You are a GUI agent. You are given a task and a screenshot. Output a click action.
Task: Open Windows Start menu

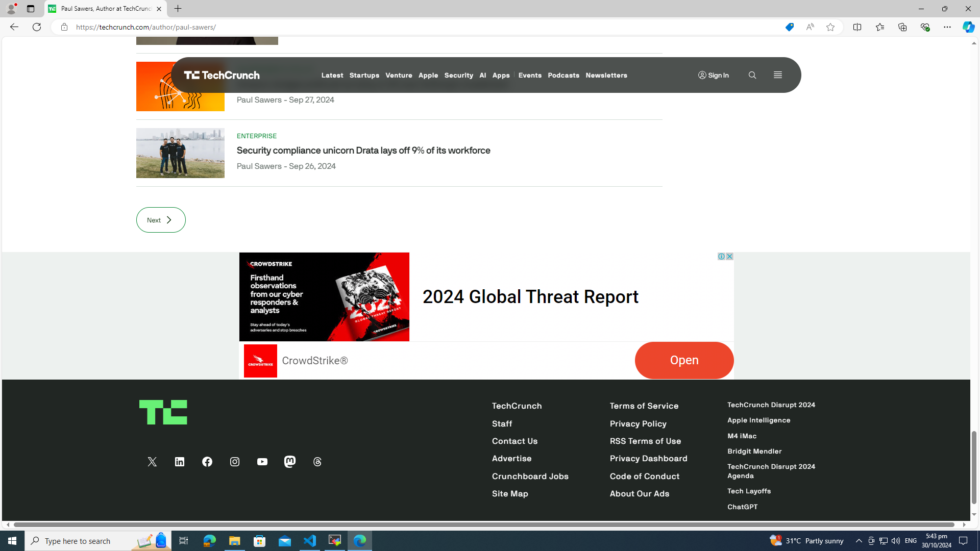(x=12, y=541)
